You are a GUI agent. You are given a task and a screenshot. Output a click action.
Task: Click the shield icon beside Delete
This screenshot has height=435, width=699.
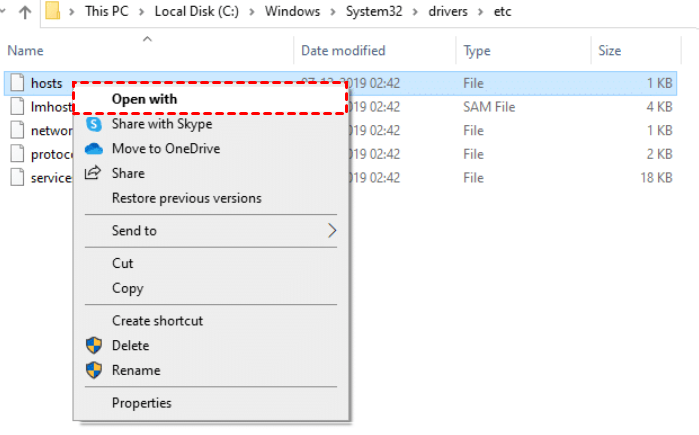(93, 346)
